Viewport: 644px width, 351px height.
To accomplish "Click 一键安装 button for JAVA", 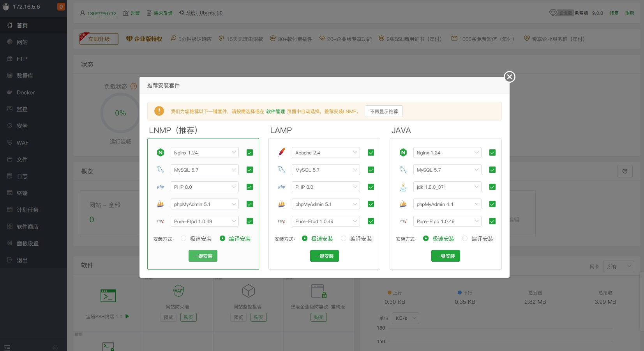I will (x=446, y=256).
